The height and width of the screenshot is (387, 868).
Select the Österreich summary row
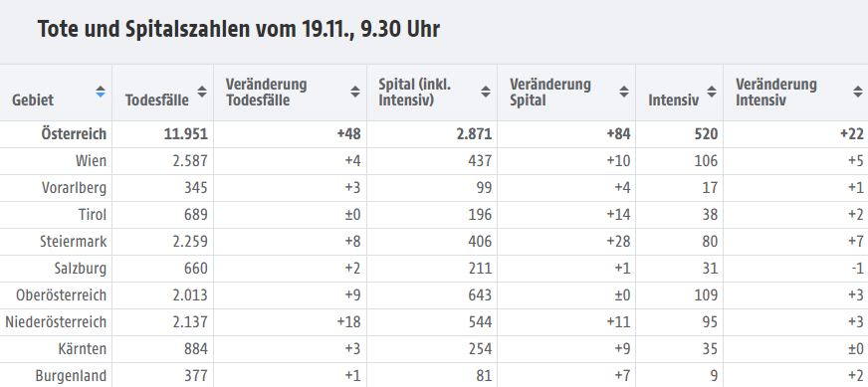(x=434, y=134)
